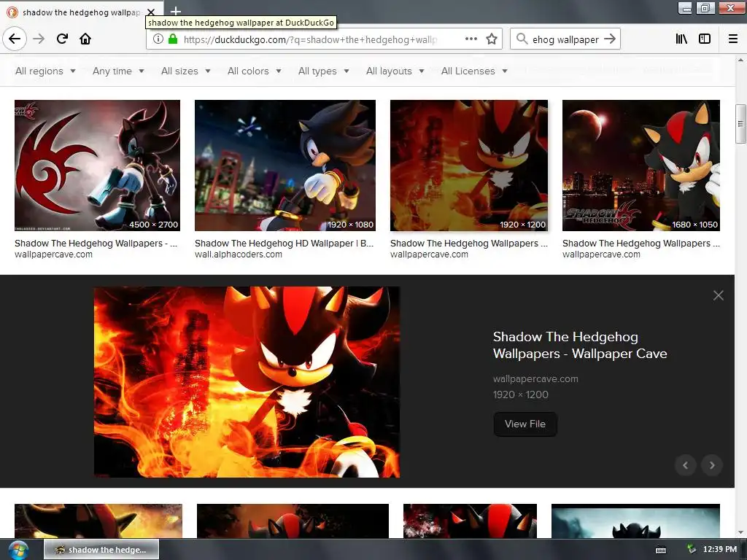
Task: Open the 1920 × 1200 fiery Shadow thumbnail
Action: click(469, 166)
